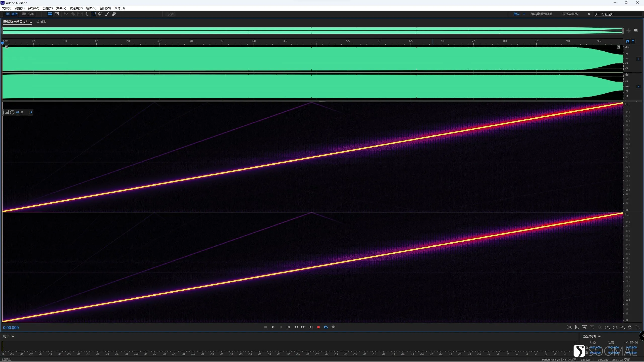Screen dimensions: 644x362
Task: Switch to the 混音器 tab
Action: [x=42, y=22]
